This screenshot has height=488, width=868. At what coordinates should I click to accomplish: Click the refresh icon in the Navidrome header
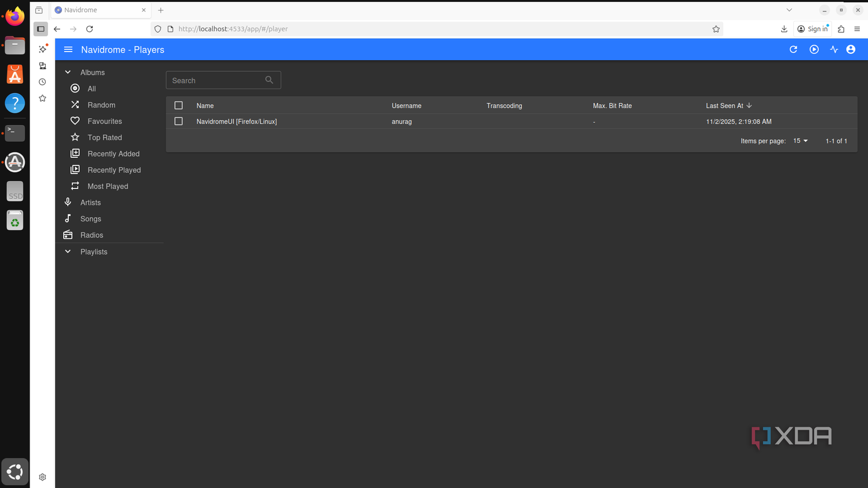[793, 50]
